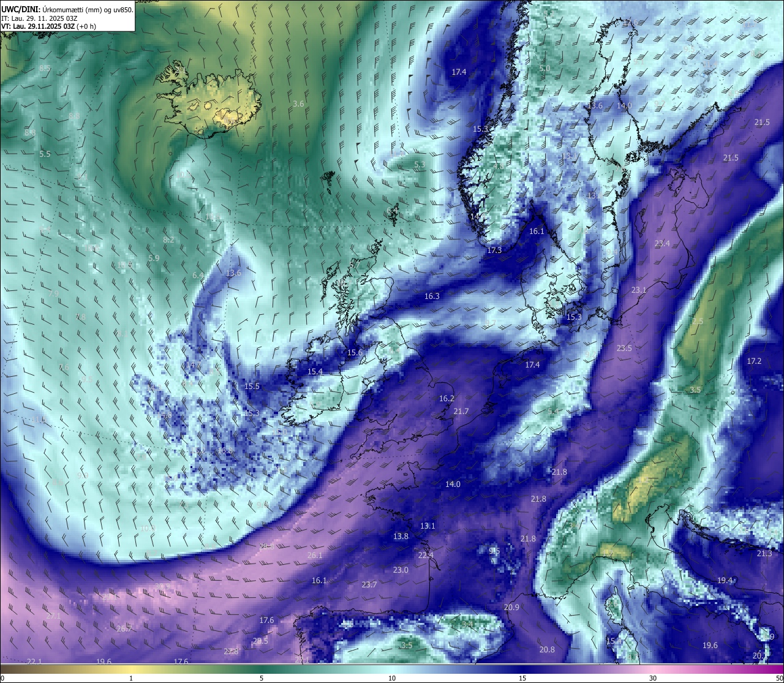The height and width of the screenshot is (683, 784).
Task: Click the colour scale tick label '10'
Action: pos(392,678)
